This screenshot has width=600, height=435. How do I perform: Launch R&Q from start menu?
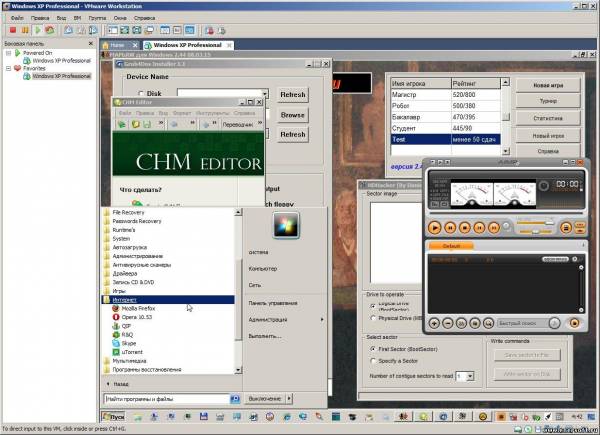[127, 335]
